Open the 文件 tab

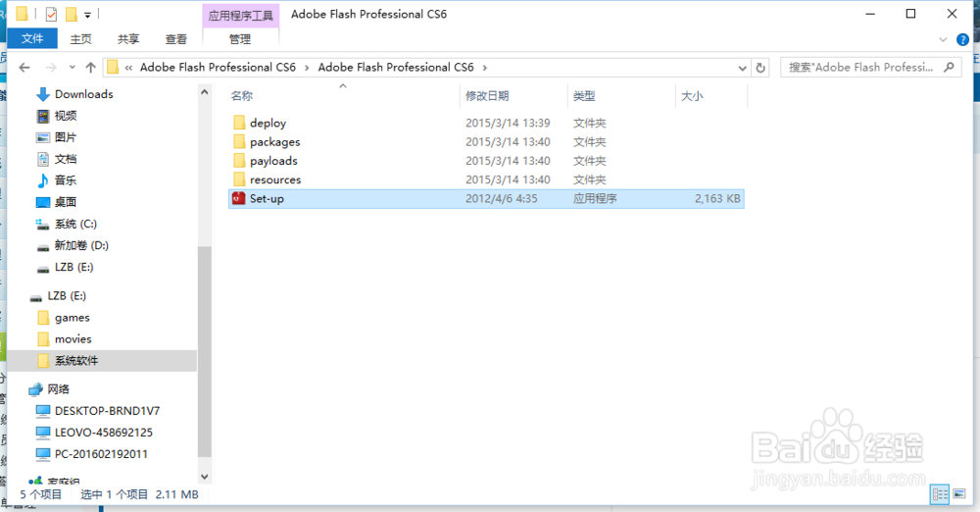pos(32,39)
